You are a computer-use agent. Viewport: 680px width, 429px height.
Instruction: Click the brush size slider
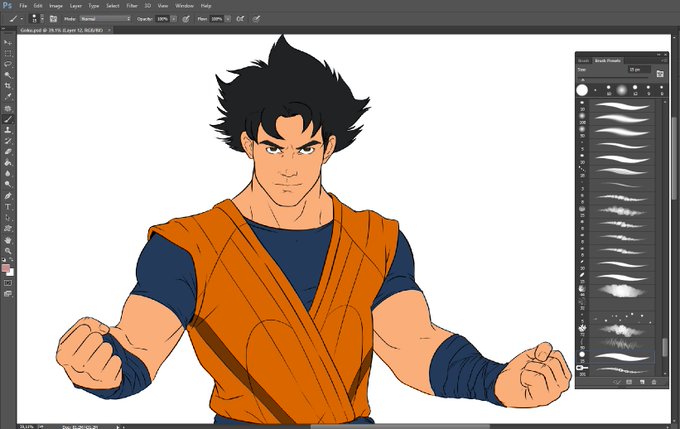tap(615, 79)
